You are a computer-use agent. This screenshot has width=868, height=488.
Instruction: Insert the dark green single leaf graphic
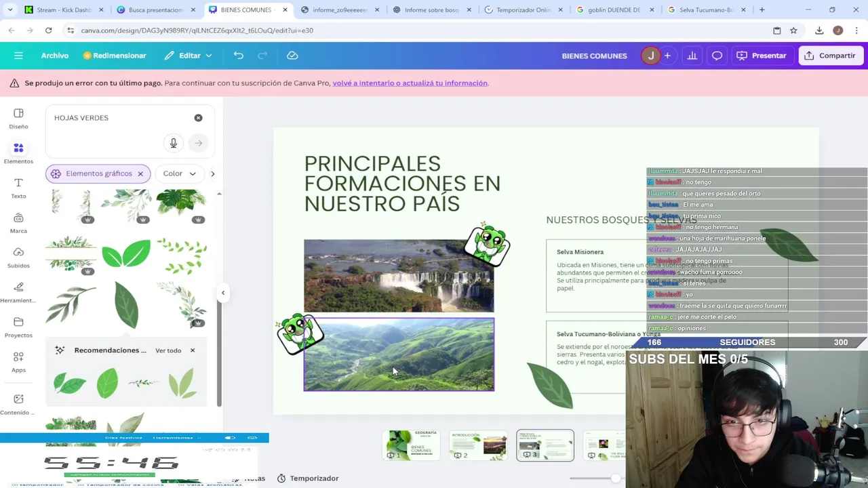[126, 305]
